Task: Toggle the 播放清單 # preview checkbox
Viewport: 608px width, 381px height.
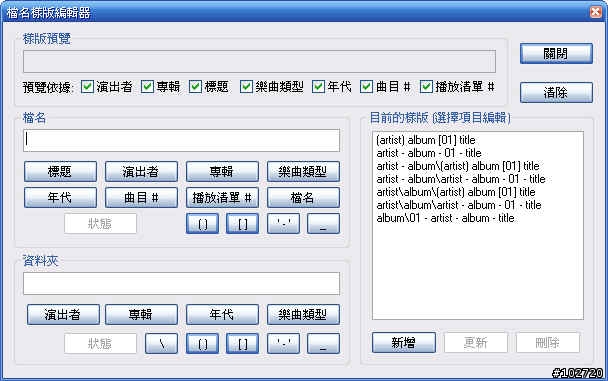Action: click(x=427, y=86)
